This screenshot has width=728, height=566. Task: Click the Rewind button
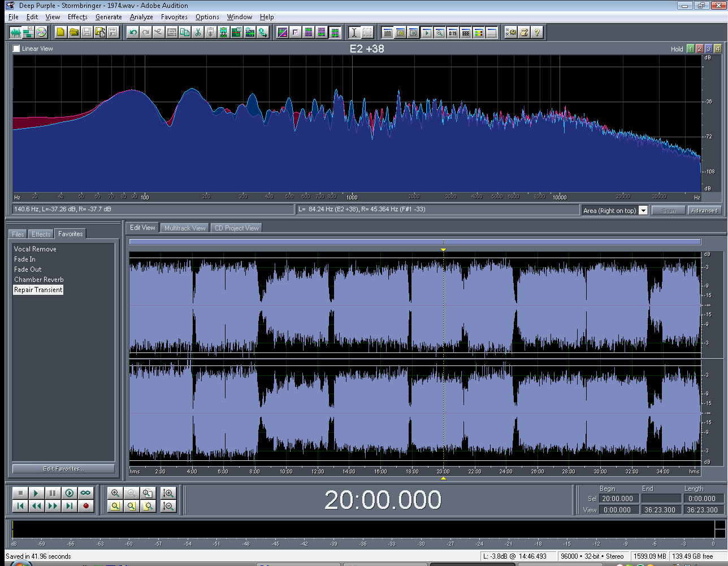pyautogui.click(x=36, y=506)
